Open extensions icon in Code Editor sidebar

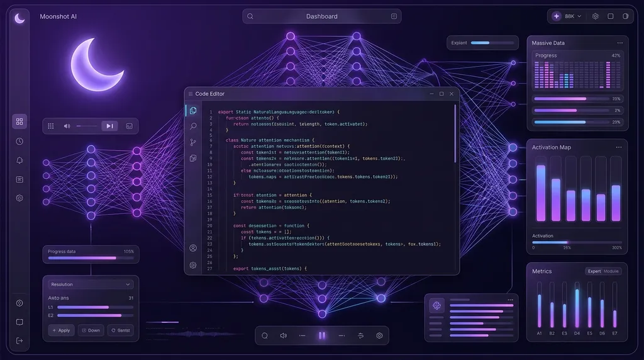192,158
